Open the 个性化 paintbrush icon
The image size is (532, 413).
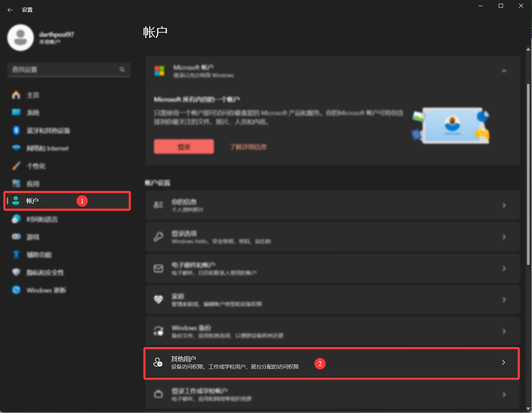16,166
